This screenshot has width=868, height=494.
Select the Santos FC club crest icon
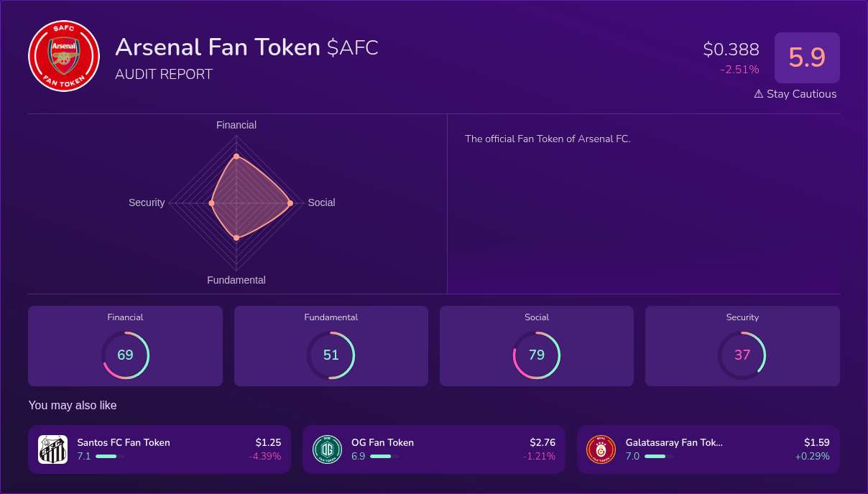pos(52,449)
